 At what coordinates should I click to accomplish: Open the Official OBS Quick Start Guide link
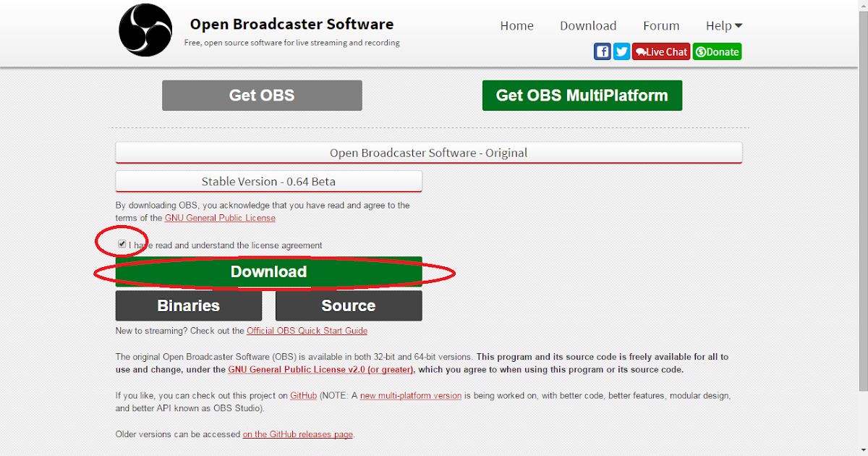307,330
